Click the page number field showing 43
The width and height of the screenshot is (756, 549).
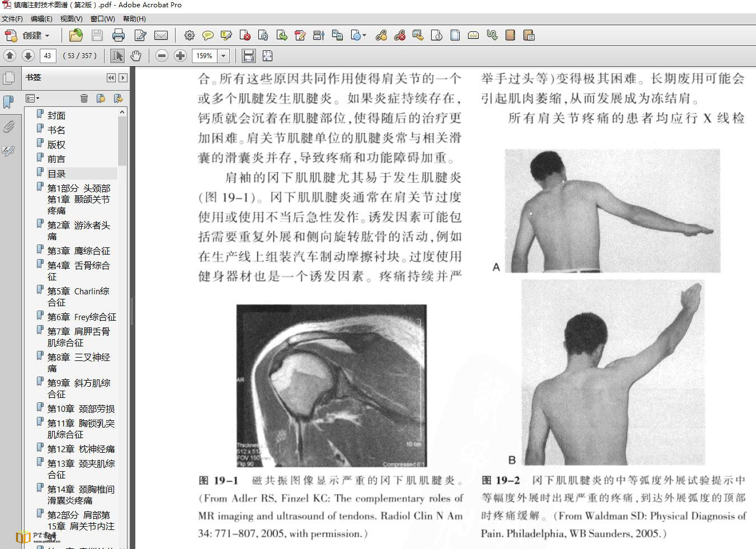[48, 56]
